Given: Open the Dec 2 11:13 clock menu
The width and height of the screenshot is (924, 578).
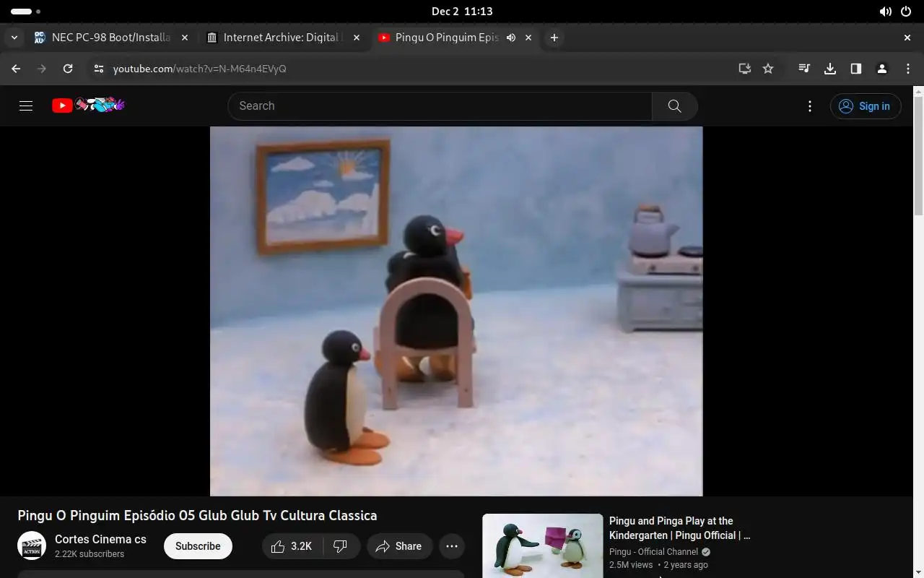Looking at the screenshot, I should click(x=462, y=12).
